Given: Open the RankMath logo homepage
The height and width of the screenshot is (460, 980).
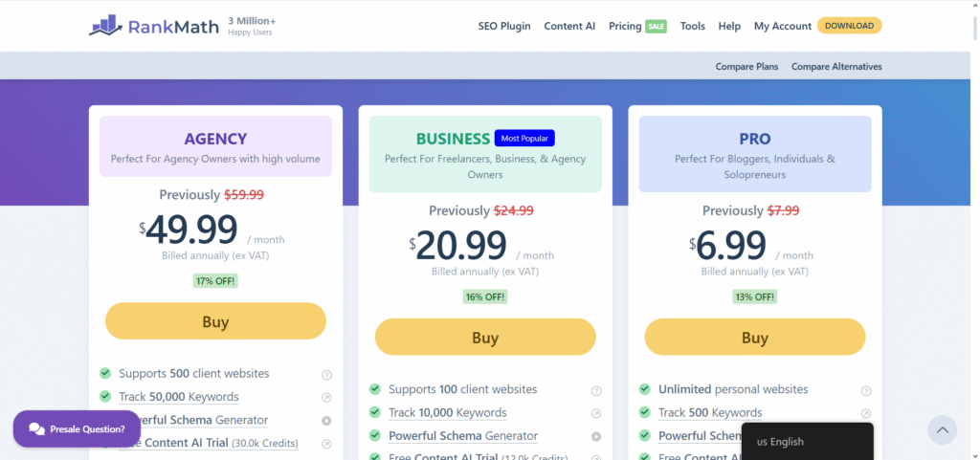Looking at the screenshot, I should (154, 26).
